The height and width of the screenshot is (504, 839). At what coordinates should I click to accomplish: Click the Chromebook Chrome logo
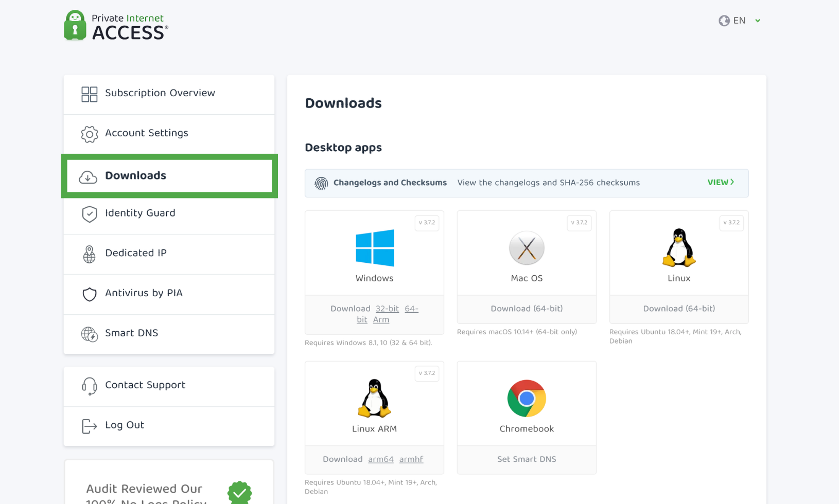pyautogui.click(x=527, y=398)
